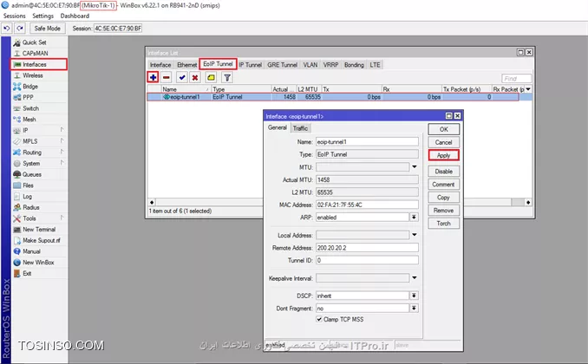Switch to Ethernet tab
The image size is (588, 364).
[186, 65]
